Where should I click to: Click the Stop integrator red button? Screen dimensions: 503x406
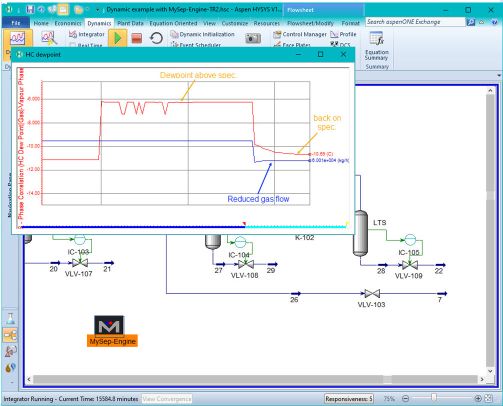click(137, 38)
